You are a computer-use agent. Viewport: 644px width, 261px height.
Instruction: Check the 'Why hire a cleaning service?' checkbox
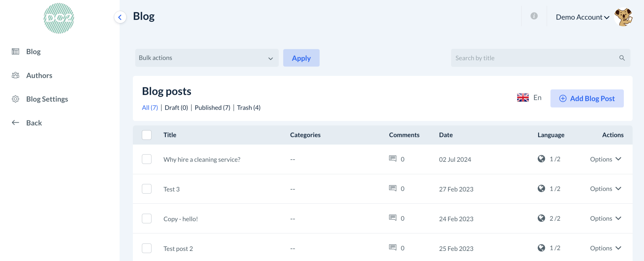point(147,159)
